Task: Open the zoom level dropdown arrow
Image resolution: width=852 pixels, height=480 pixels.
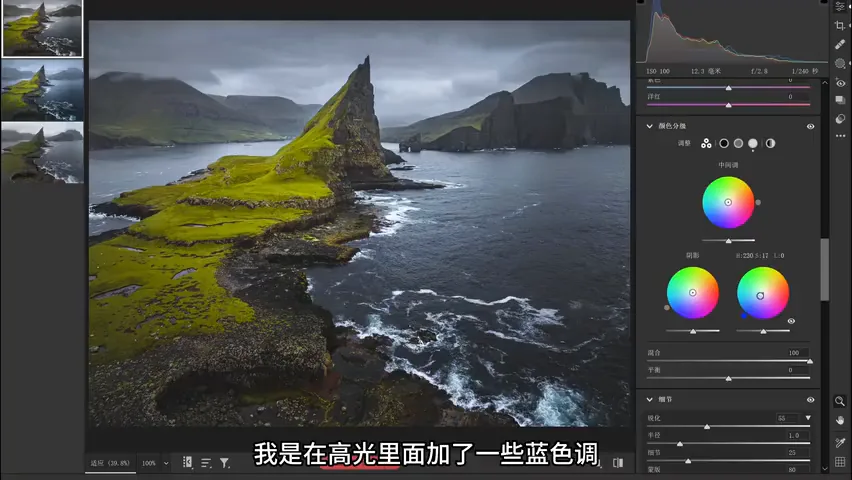Action: click(x=166, y=464)
